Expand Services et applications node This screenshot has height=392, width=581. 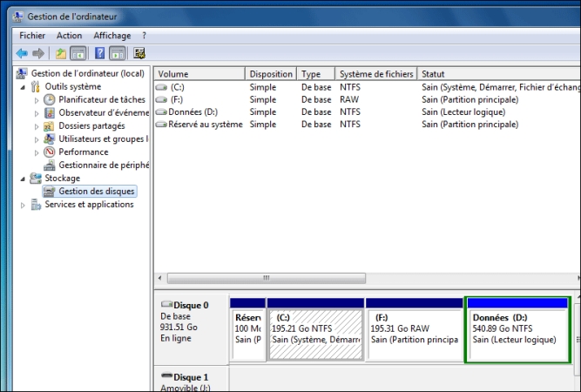pos(23,205)
